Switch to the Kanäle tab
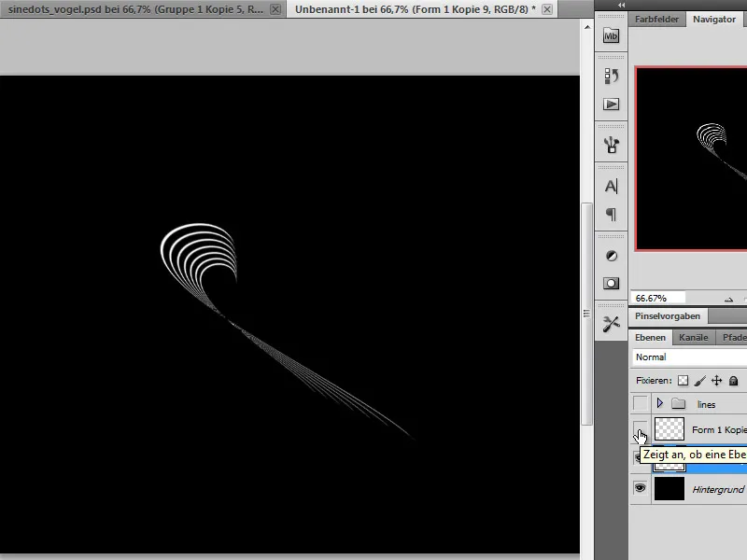Image resolution: width=747 pixels, height=560 pixels. pyautogui.click(x=694, y=338)
